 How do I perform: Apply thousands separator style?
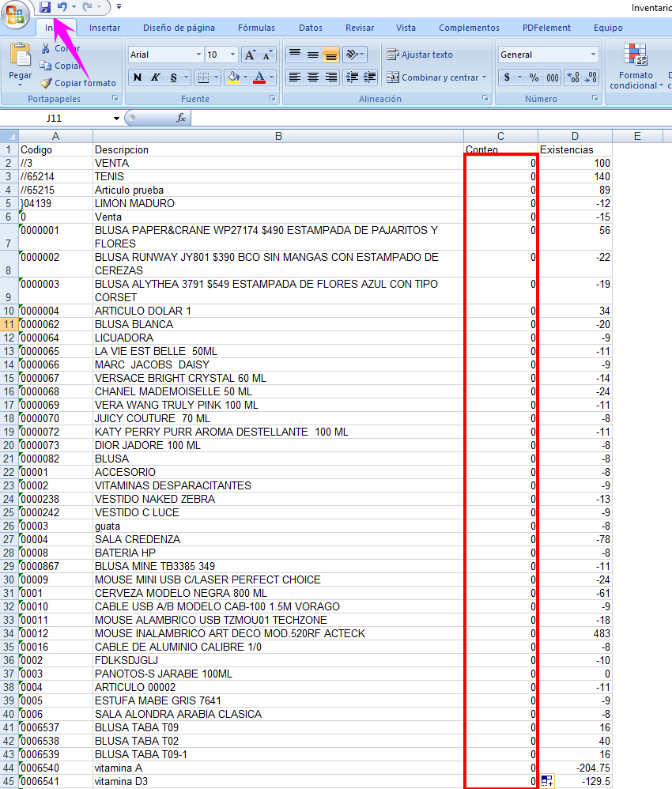tap(553, 77)
